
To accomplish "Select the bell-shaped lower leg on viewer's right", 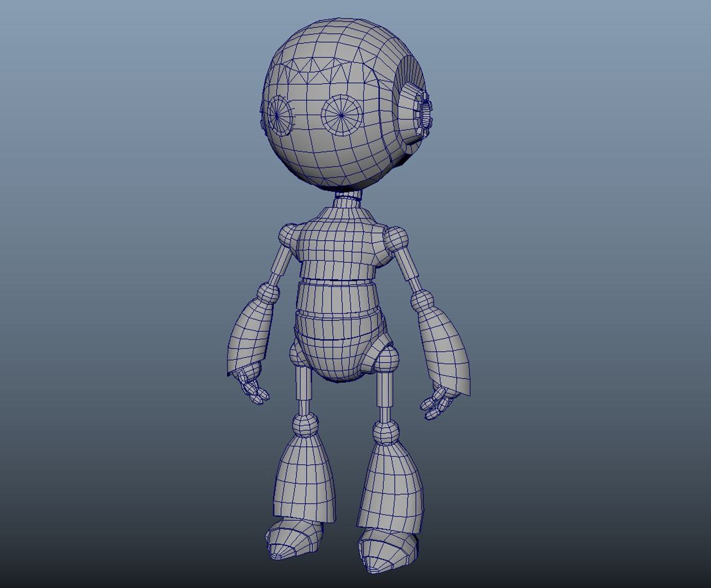I will pos(391,487).
